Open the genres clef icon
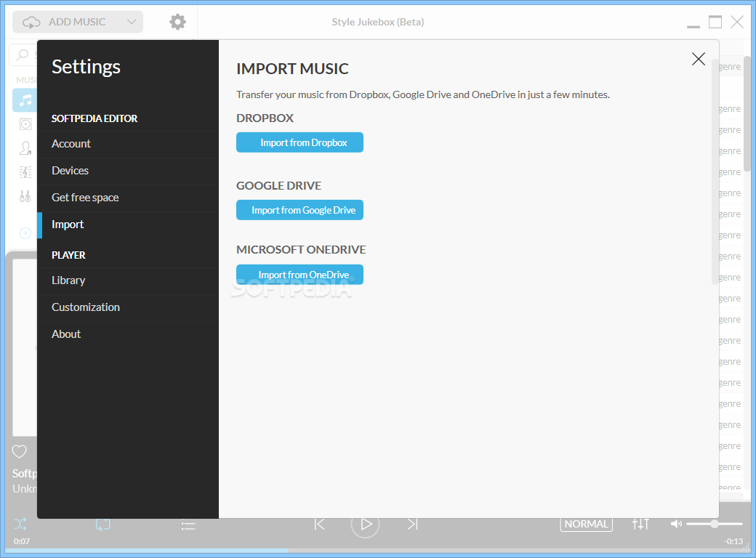The width and height of the screenshot is (756, 558). 25,172
